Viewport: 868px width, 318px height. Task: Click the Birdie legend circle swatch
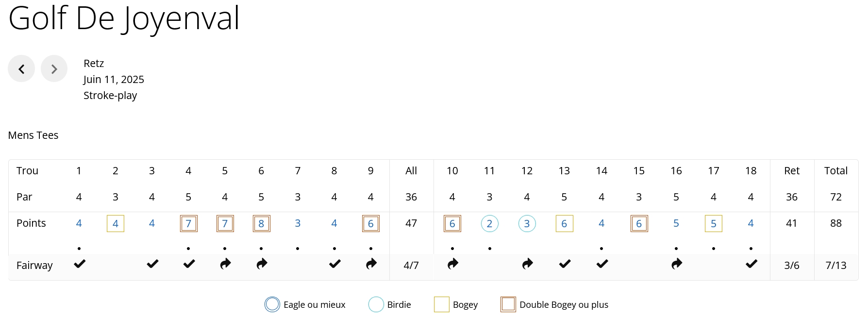coord(376,305)
